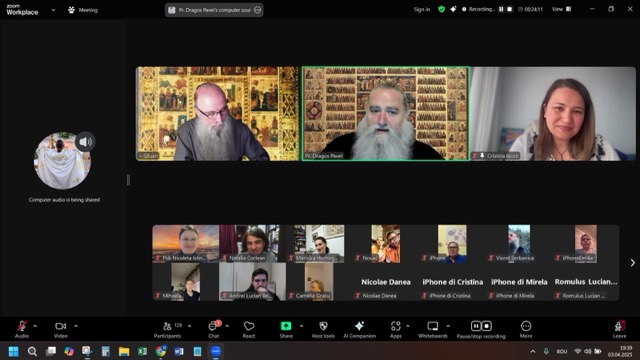Stop recording from the bottom toolbar
Image resolution: width=640 pixels, height=360 pixels.
pyautogui.click(x=486, y=326)
